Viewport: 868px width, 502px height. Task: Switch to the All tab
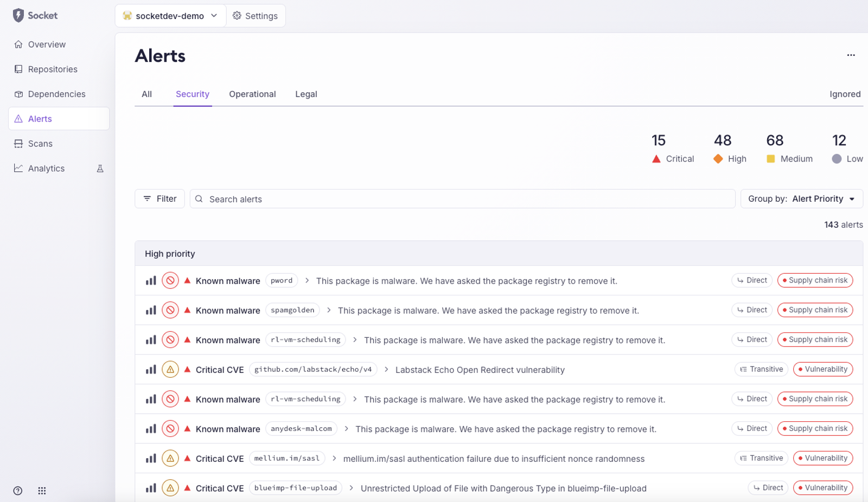146,94
